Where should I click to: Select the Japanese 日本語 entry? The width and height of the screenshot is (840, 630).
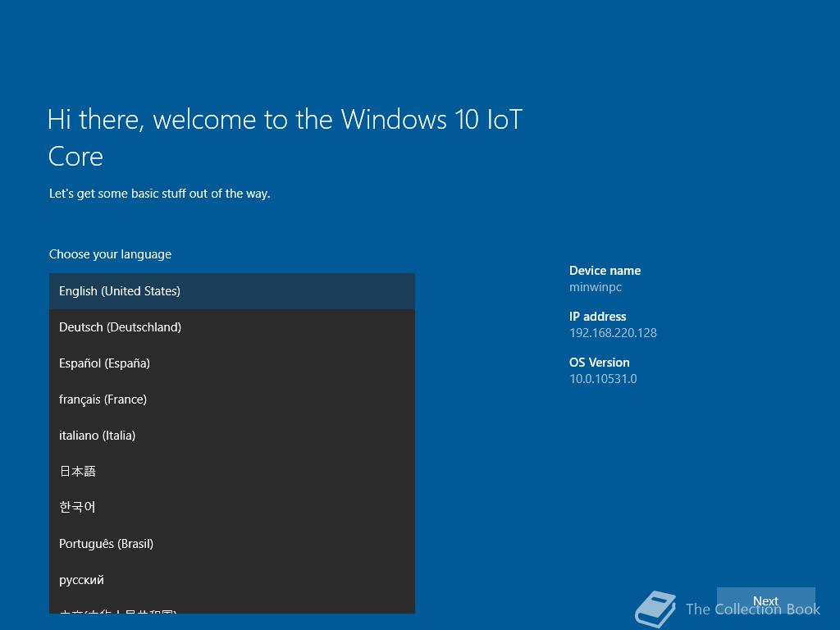(x=232, y=472)
